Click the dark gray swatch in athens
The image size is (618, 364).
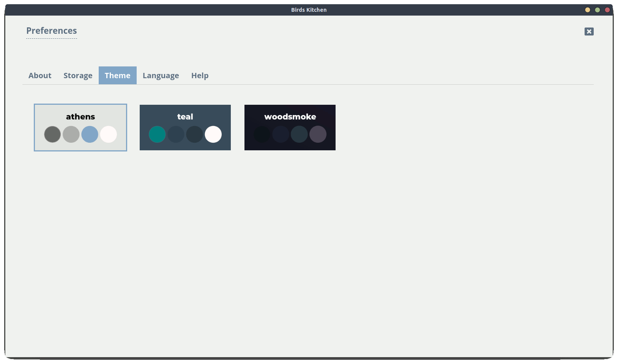coord(52,134)
